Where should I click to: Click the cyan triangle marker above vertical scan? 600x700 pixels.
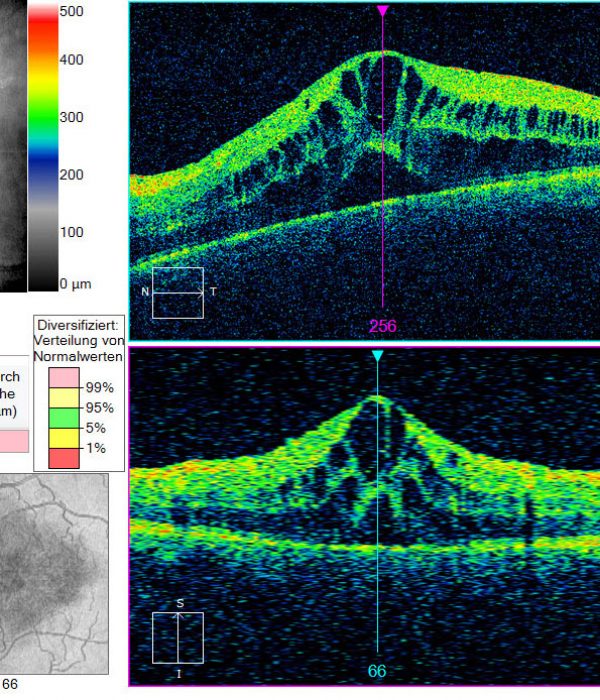click(x=377, y=356)
